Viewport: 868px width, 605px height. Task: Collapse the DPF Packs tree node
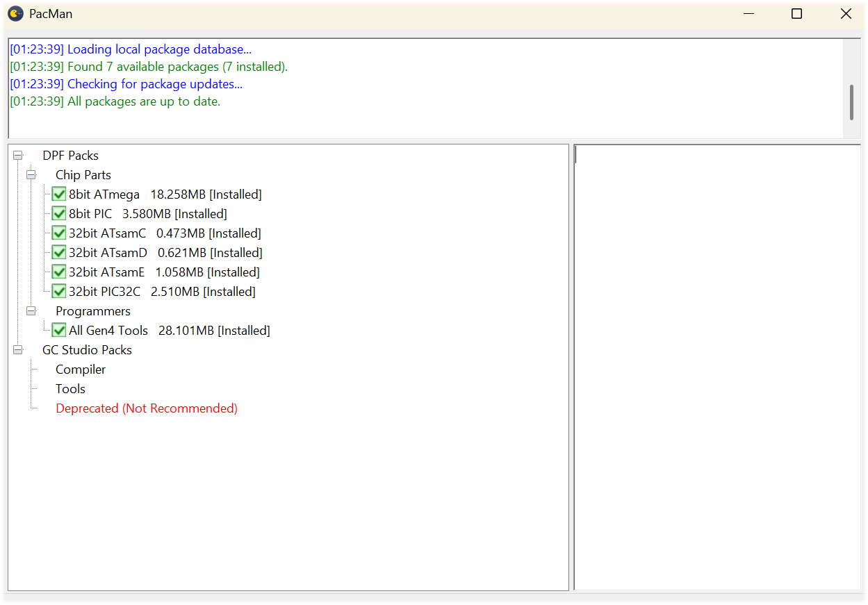pos(18,156)
